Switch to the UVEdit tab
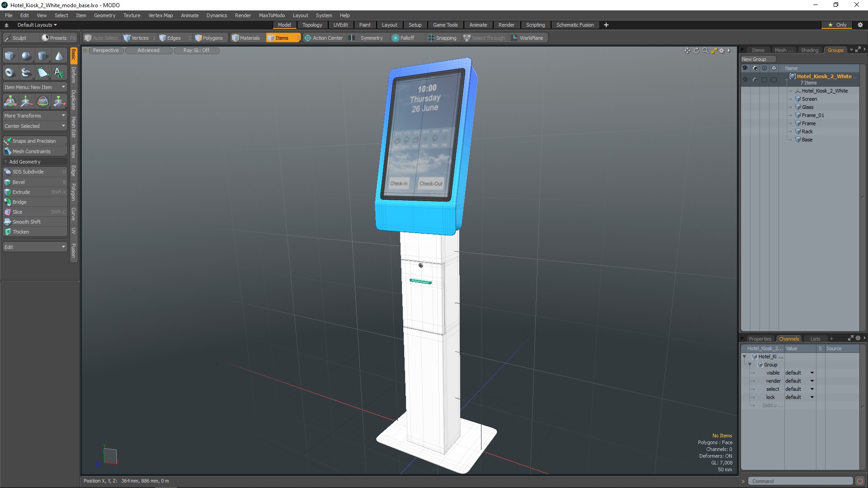The height and width of the screenshot is (488, 868). (x=340, y=24)
